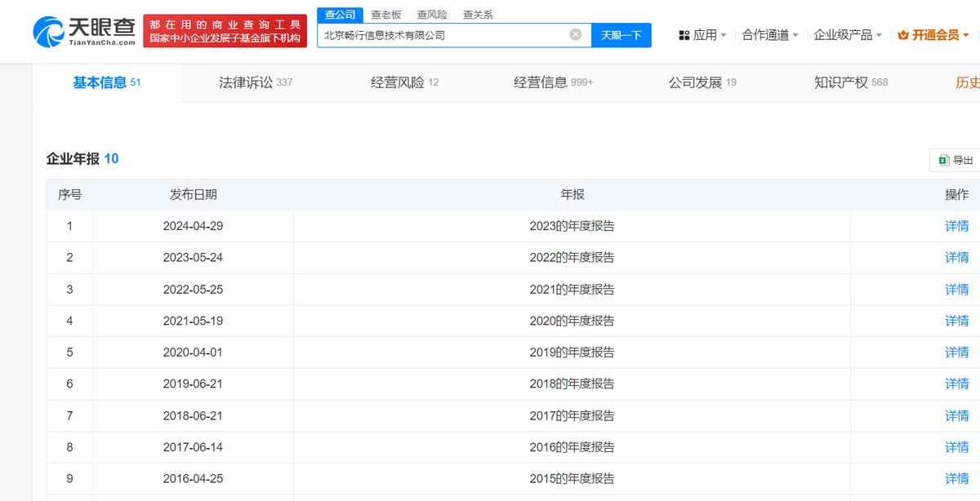This screenshot has height=501, width=980.
Task: Click the crown icon beside 开通会员
Action: click(903, 35)
